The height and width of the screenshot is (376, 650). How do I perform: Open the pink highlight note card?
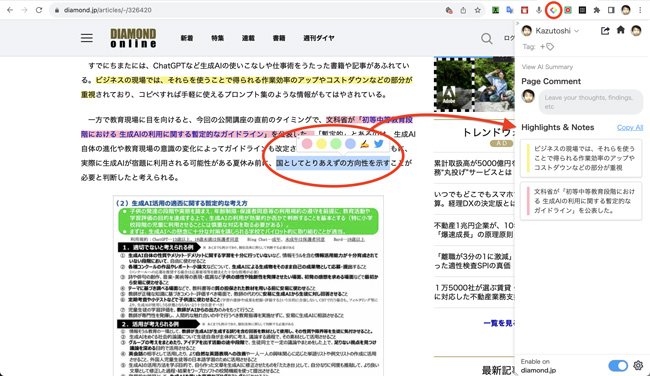click(581, 201)
